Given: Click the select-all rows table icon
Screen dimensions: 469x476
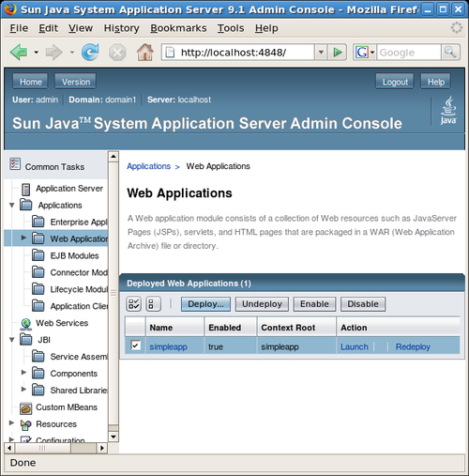Looking at the screenshot, I should [x=133, y=304].
